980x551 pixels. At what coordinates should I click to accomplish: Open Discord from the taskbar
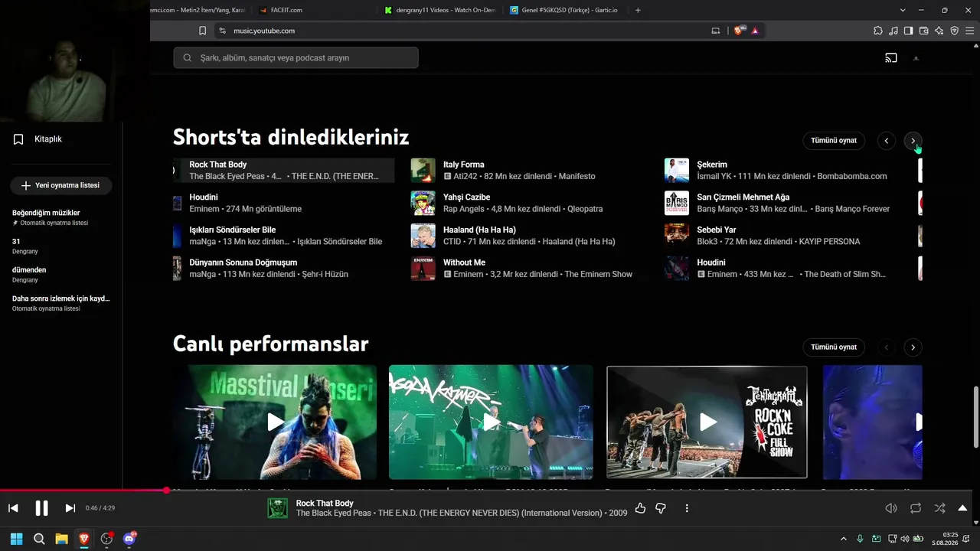(129, 539)
